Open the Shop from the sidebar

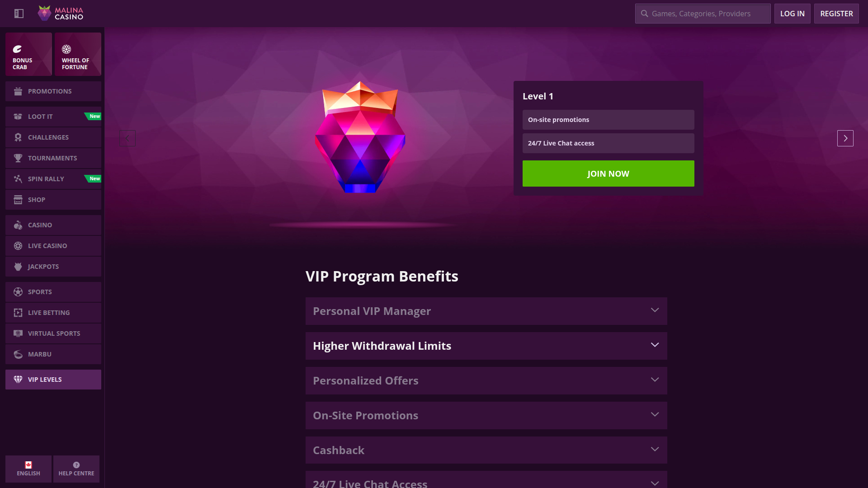pyautogui.click(x=36, y=199)
